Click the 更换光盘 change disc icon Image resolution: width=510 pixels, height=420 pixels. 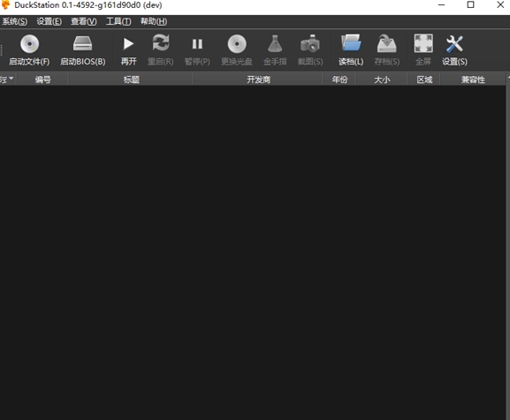coord(237,44)
